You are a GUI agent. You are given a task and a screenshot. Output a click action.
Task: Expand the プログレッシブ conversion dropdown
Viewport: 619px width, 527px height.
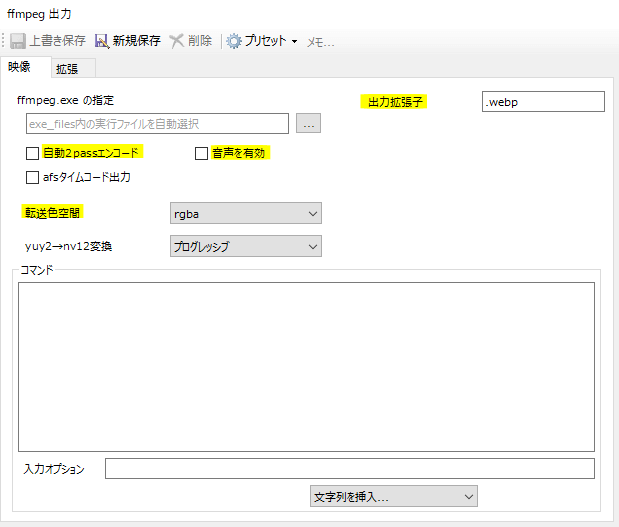click(x=240, y=246)
